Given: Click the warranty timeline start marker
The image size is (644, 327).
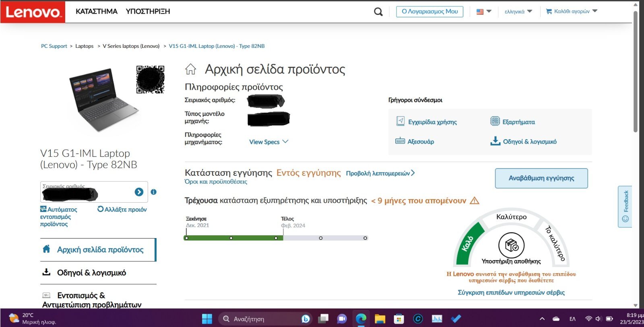Looking at the screenshot, I should point(186,238).
